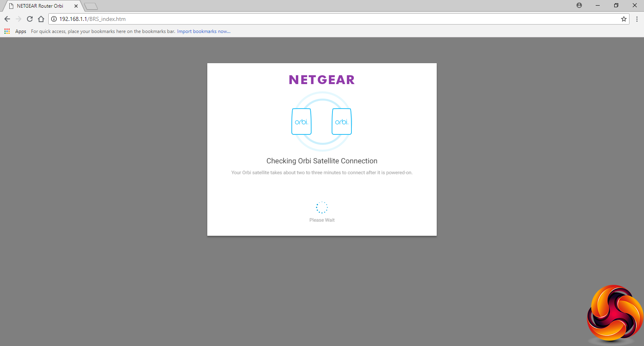Go back to the previous page

click(x=7, y=19)
